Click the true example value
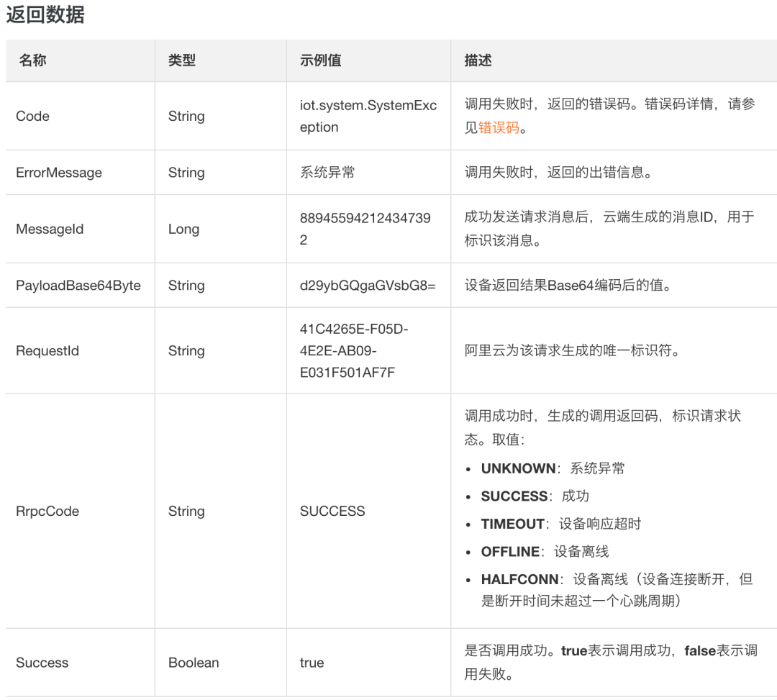This screenshot has height=700, width=777. (312, 663)
